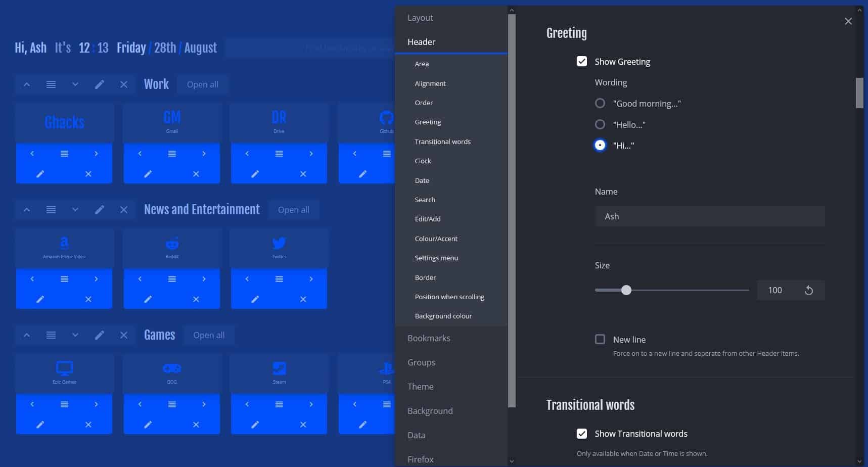Click Open all for the Games group
The height and width of the screenshot is (467, 868).
tap(209, 335)
